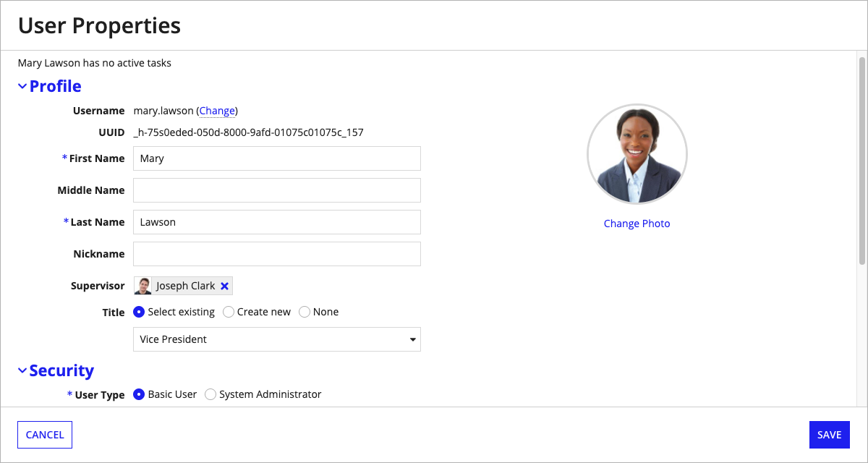Choose the 'Create new' title radio button

[x=229, y=312]
